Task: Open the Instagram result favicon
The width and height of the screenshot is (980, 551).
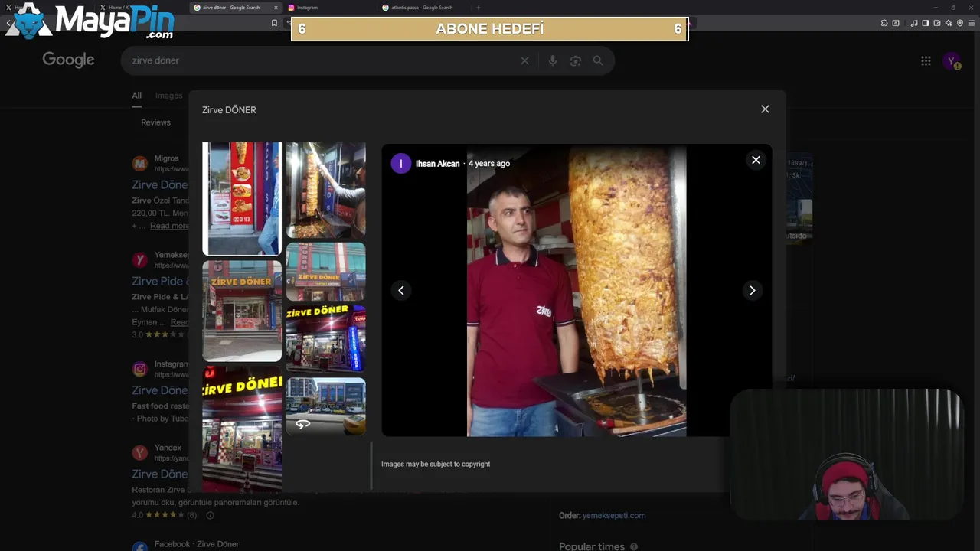Action: click(x=139, y=370)
